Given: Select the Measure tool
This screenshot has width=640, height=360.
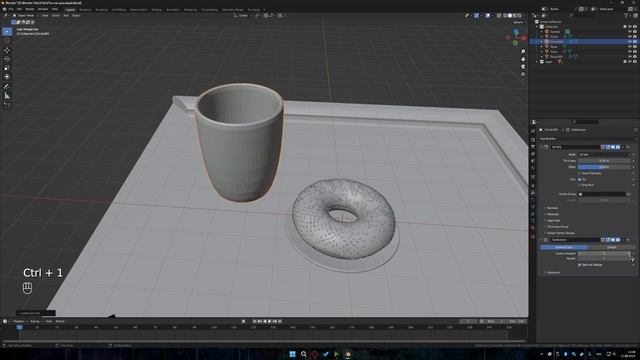Looking at the screenshot, I should (x=7, y=96).
